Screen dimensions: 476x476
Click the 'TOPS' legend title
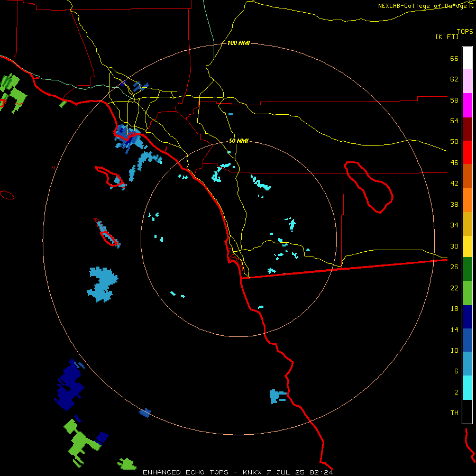point(465,31)
